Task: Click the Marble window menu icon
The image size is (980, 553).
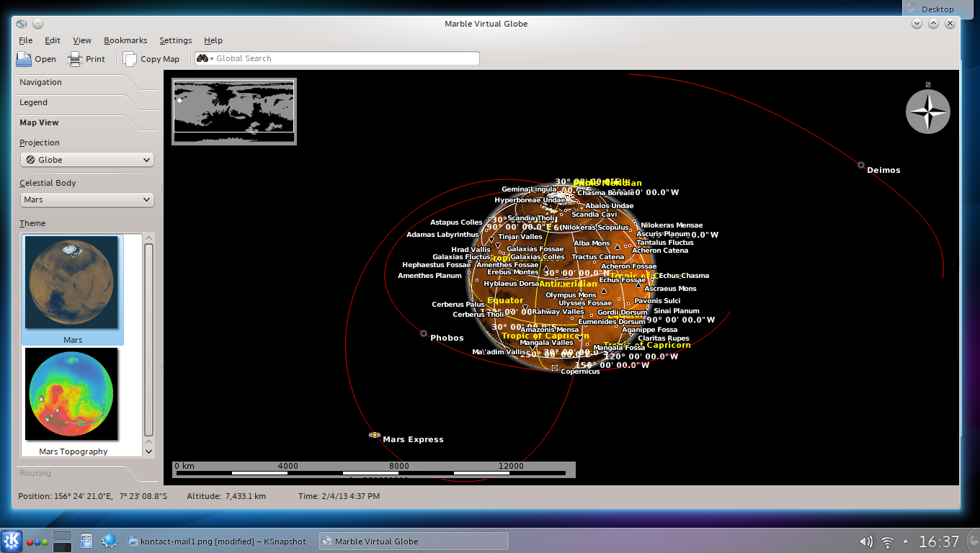Action: pos(21,24)
